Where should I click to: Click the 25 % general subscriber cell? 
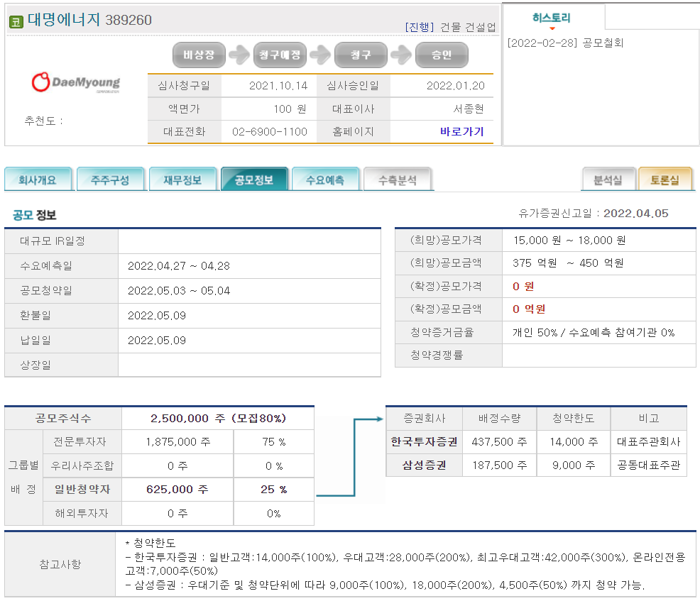[x=273, y=490]
